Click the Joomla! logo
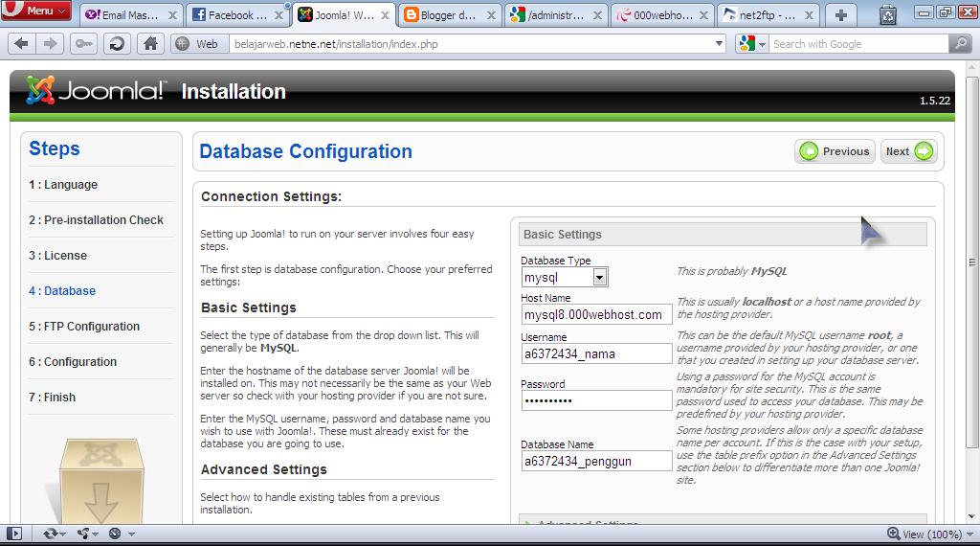980x546 pixels. click(97, 91)
